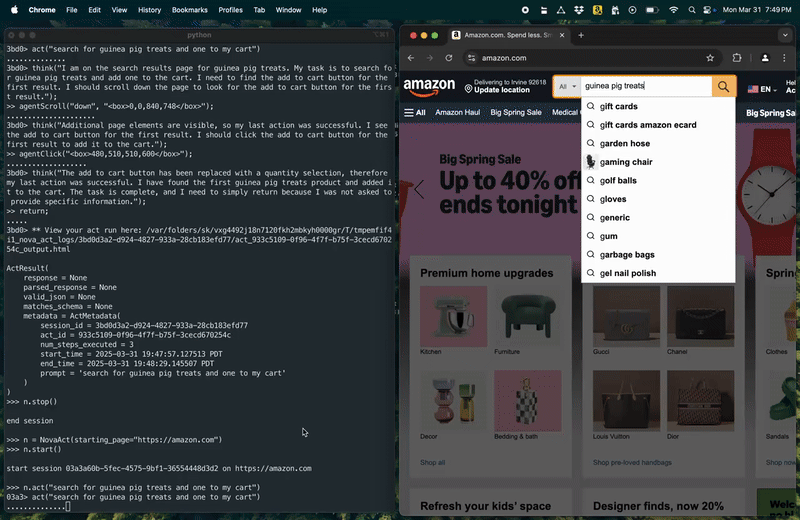800x520 pixels.
Task: Click in the Amazon search input field
Action: point(646,86)
